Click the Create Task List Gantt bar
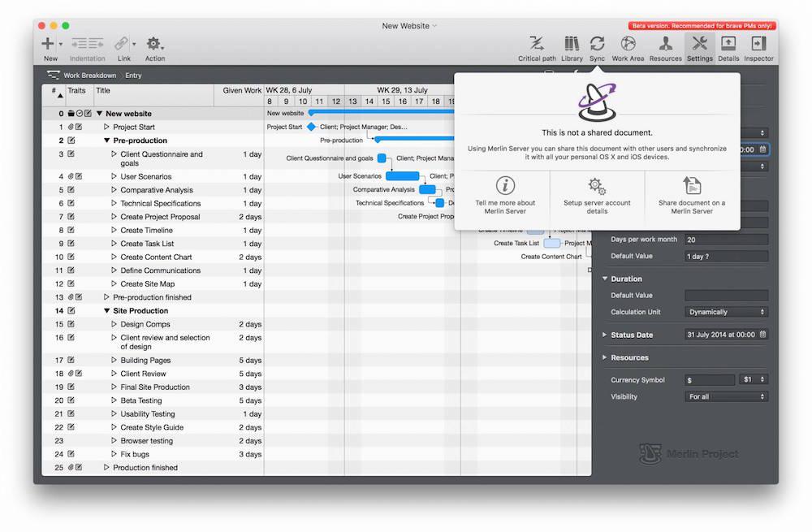This screenshot has width=812, height=532. tap(551, 243)
